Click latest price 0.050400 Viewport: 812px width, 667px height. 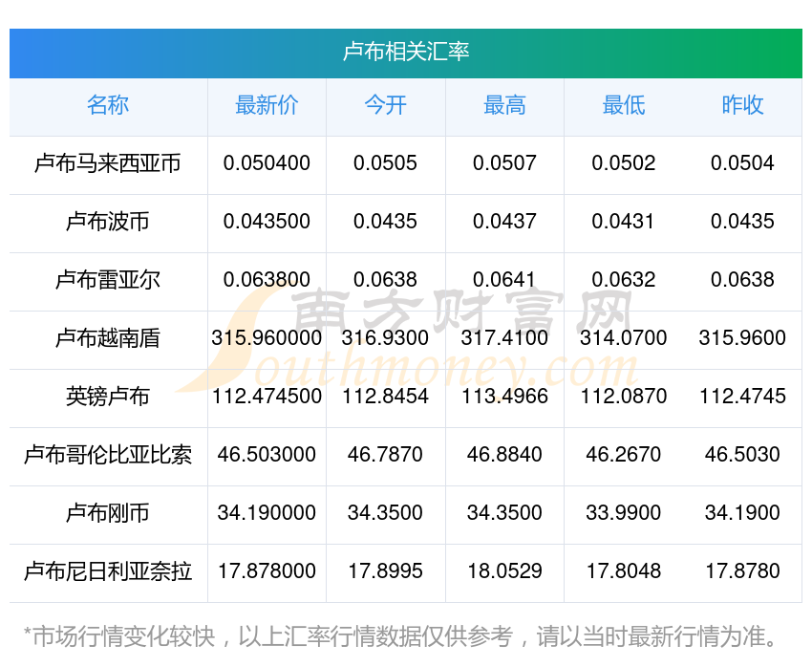267,163
